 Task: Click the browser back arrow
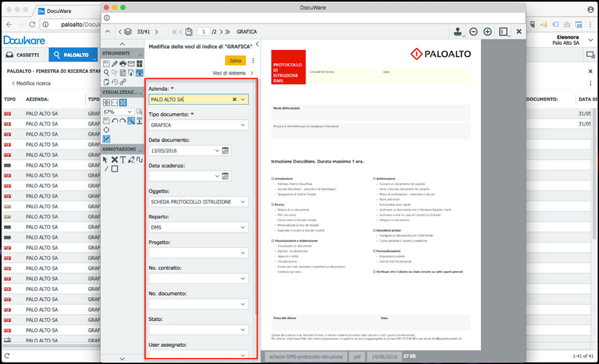coord(9,24)
